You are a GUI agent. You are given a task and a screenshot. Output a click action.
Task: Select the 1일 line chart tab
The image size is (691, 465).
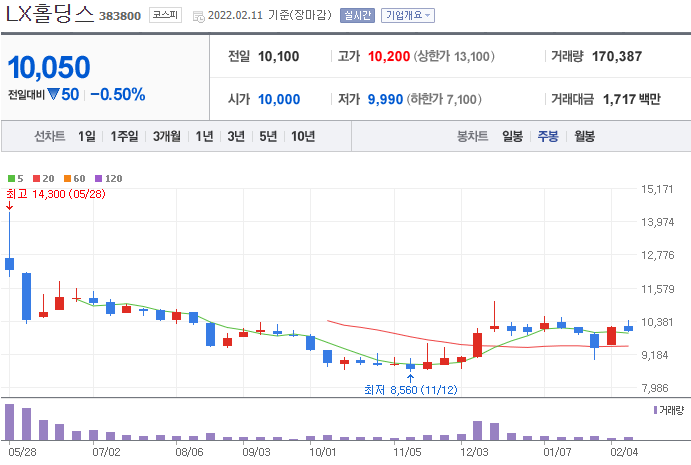point(87,136)
